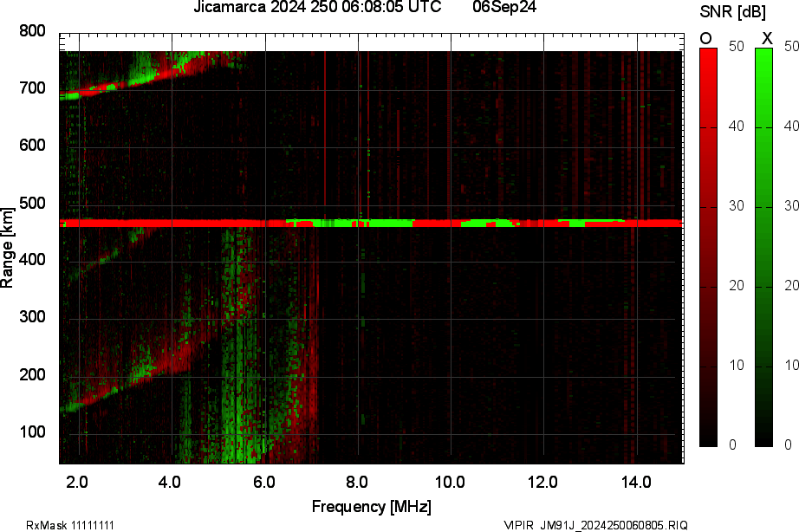Click the 700 range tick label
Screen dimensions: 799x532
pos(32,88)
